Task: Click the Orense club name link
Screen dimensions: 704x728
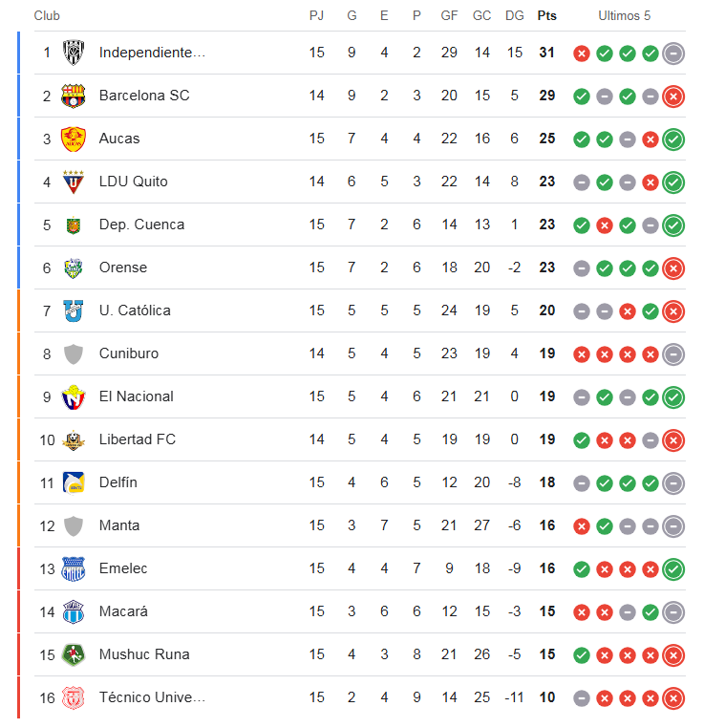Action: [x=123, y=268]
